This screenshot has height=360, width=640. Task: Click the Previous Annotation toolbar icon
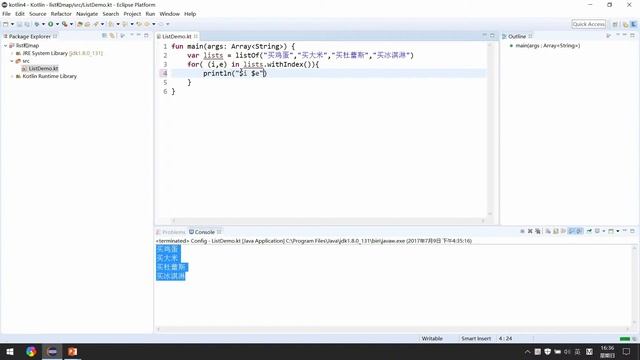125,24
